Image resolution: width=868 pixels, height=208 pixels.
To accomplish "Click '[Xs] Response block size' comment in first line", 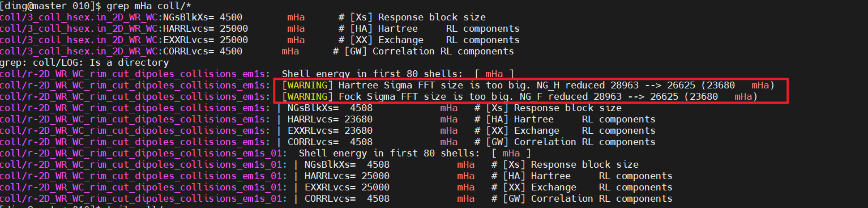I will coord(418,18).
